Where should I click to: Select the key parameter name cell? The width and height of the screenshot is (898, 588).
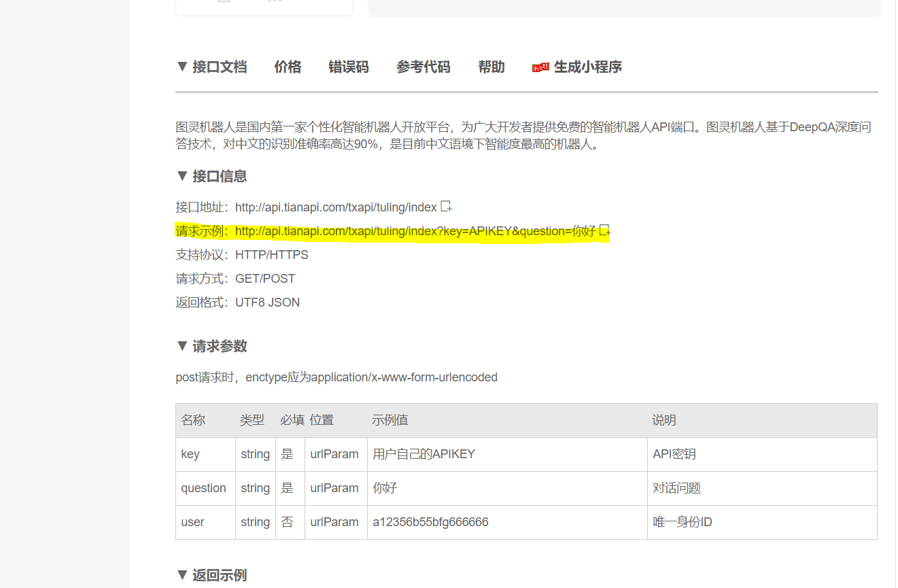pos(205,454)
